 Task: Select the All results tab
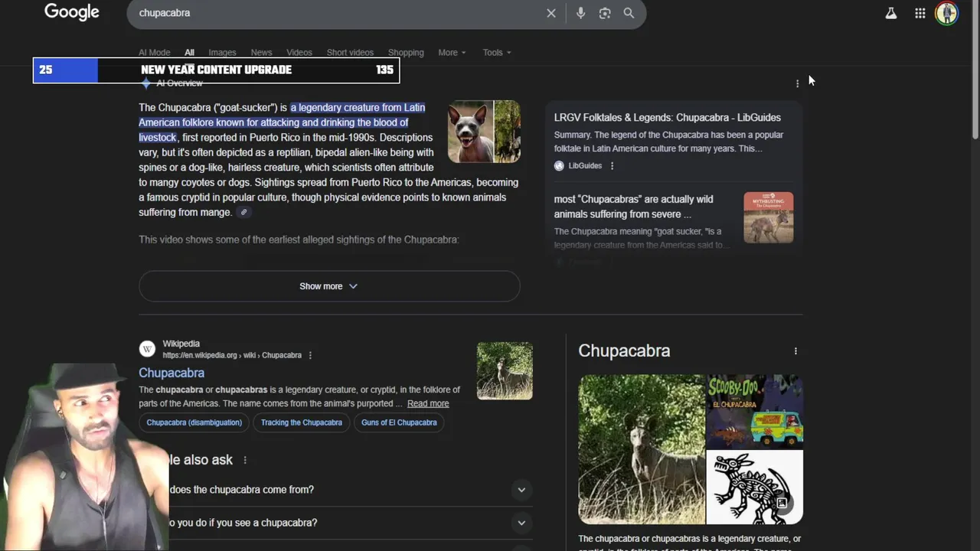[x=189, y=53]
